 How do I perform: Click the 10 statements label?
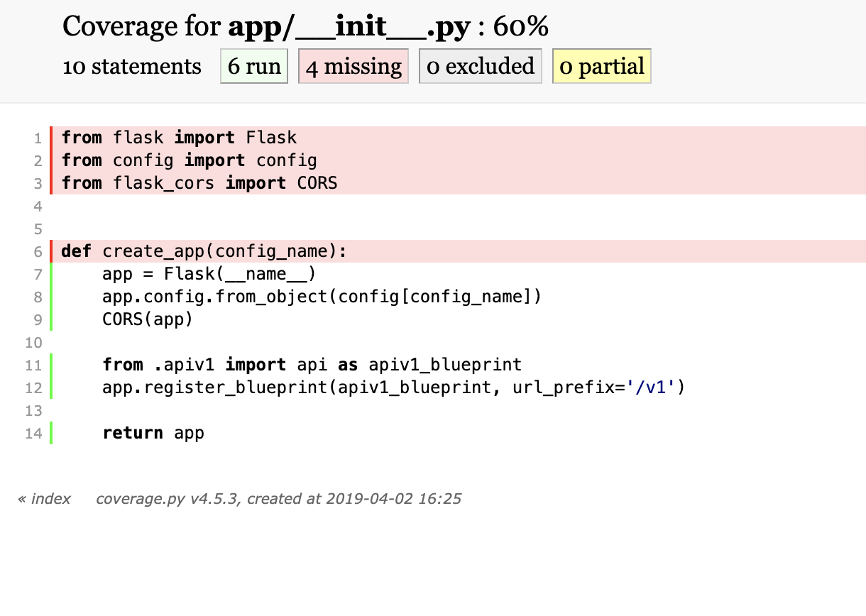(132, 66)
